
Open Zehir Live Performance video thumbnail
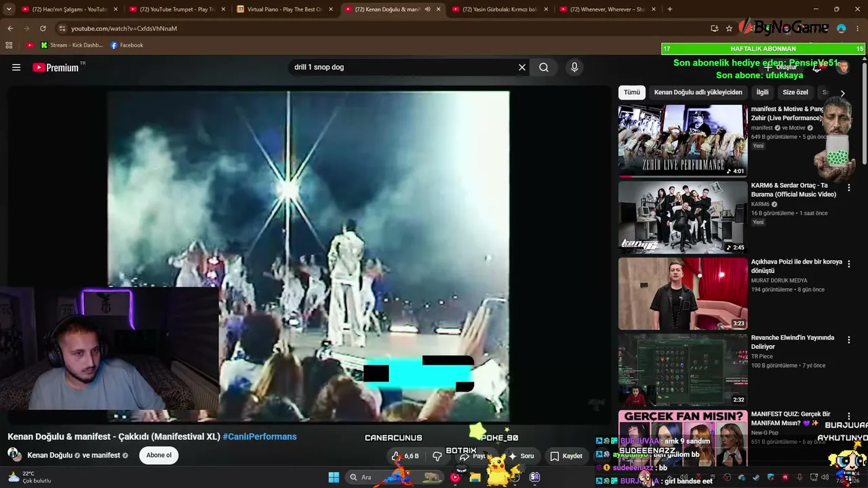click(683, 141)
